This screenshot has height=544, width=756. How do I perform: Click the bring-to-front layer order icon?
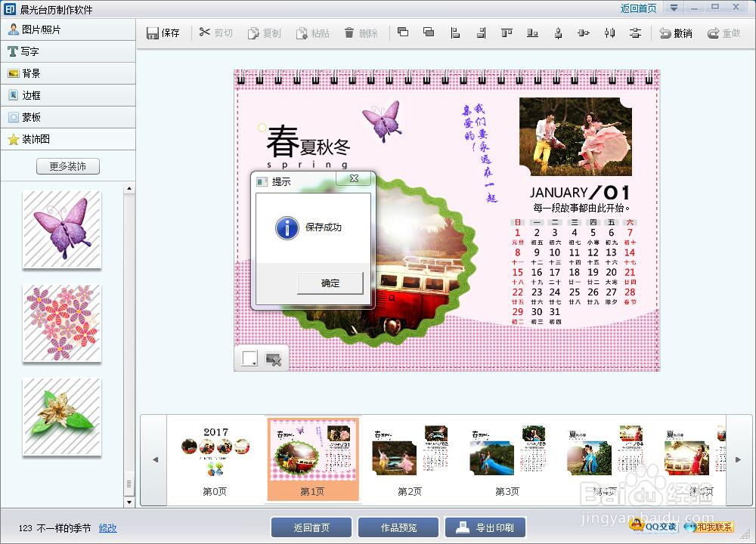401,32
